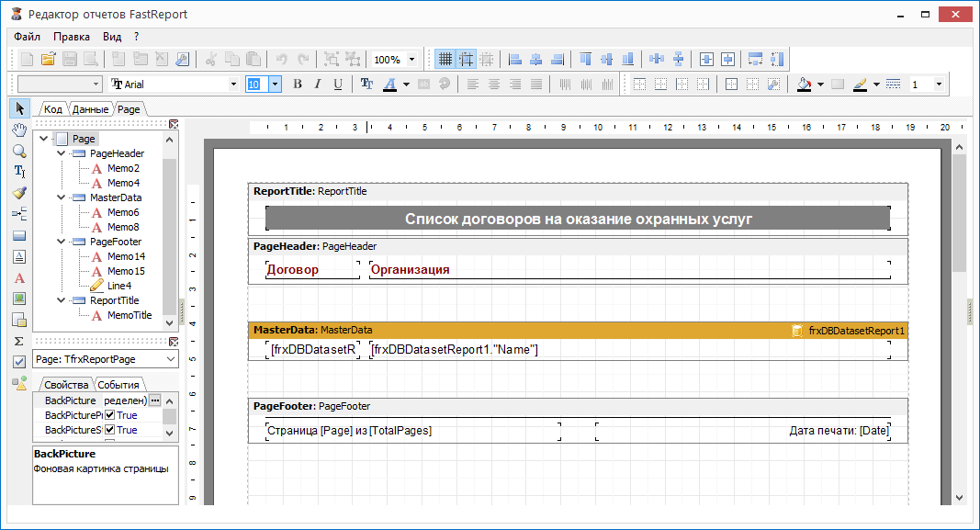Open report settings wrench icon
The image size is (980, 530).
click(x=182, y=60)
